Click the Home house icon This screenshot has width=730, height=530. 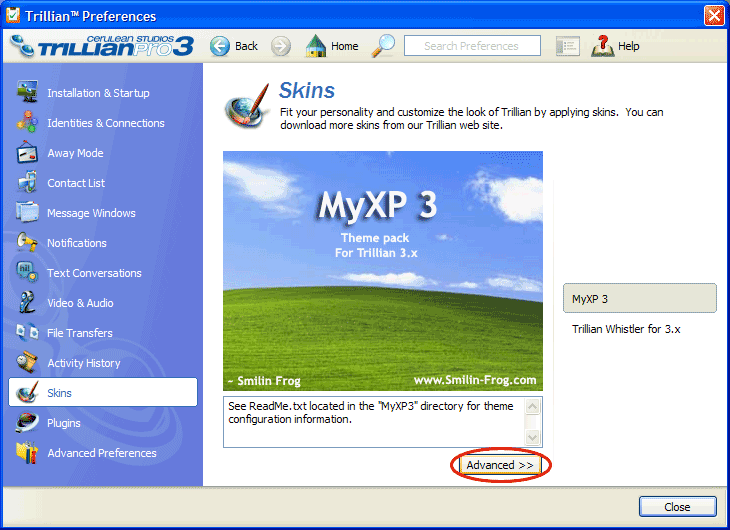pos(316,46)
